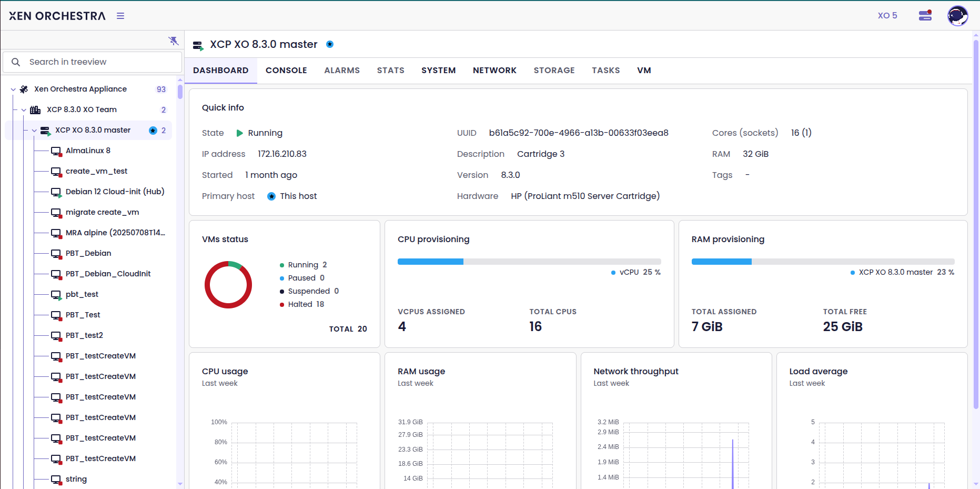Click the Running state play icon
Image resolution: width=980 pixels, height=489 pixels.
point(240,133)
